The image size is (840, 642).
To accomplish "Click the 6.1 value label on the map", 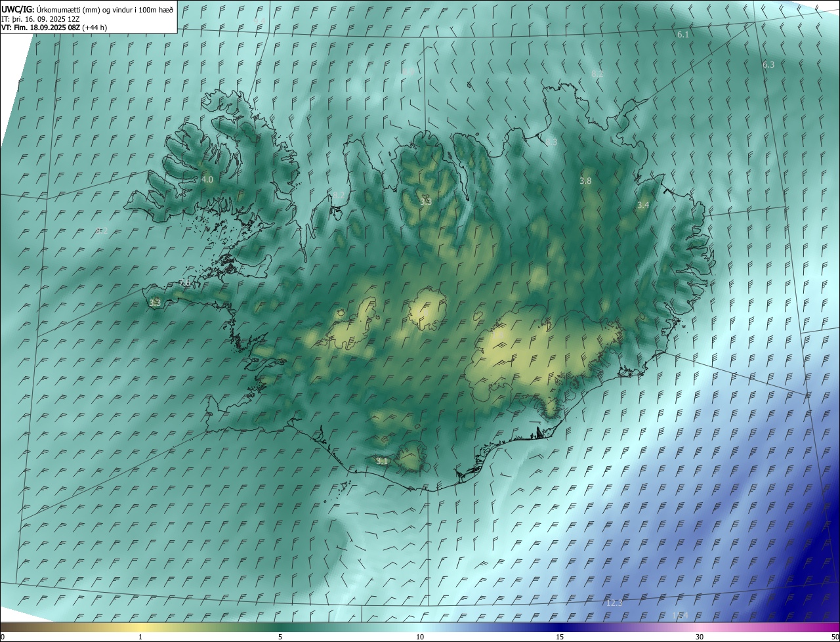I will (x=683, y=34).
